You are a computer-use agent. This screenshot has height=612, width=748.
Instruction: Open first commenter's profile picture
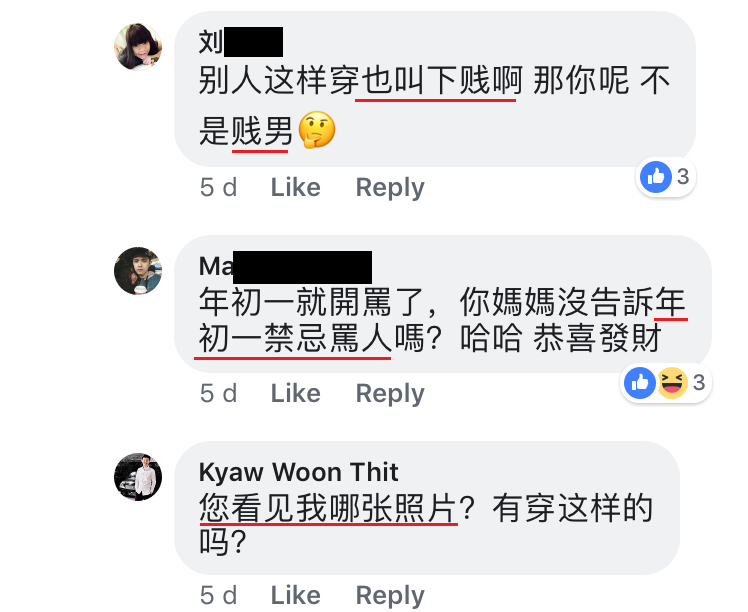138,47
